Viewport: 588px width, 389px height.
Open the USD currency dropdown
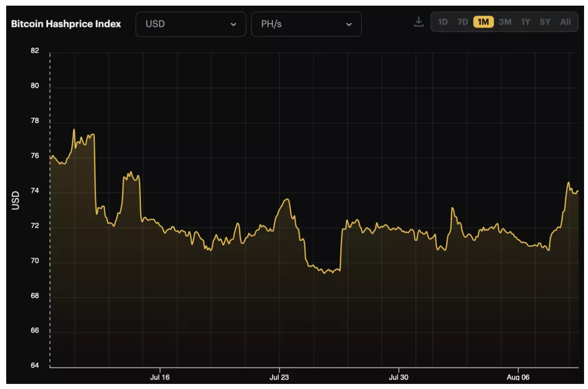(x=191, y=24)
